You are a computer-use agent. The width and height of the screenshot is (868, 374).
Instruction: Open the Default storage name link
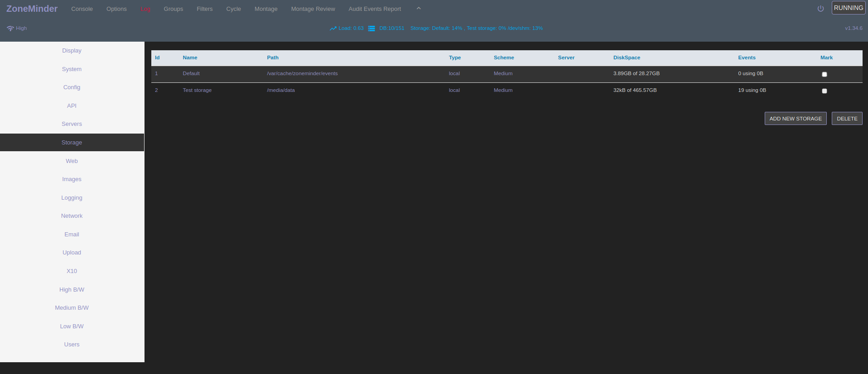point(191,73)
